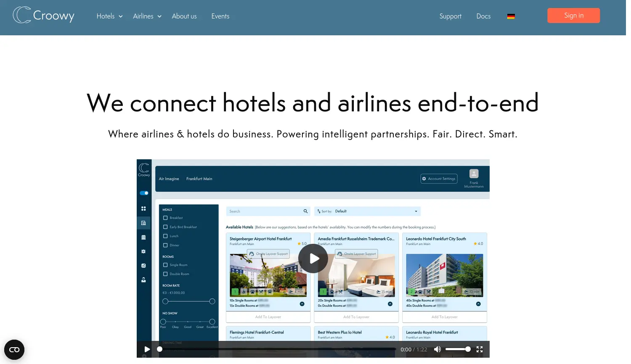The width and height of the screenshot is (631, 364).
Task: Select the chart icon in the left sidebar
Action: point(143,265)
